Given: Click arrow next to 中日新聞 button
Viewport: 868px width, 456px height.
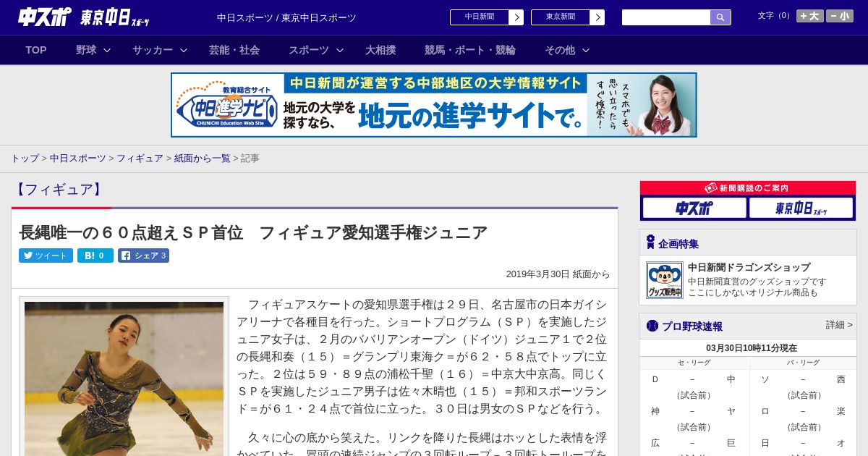Looking at the screenshot, I should (516, 17).
